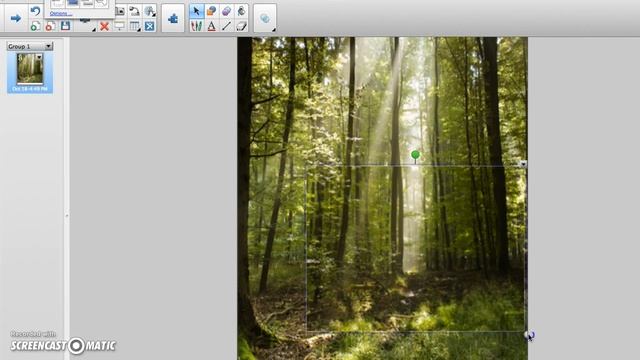Viewport: 640px width, 360px height.
Task: Pick the purple Magic Pen tool
Action: click(227, 11)
